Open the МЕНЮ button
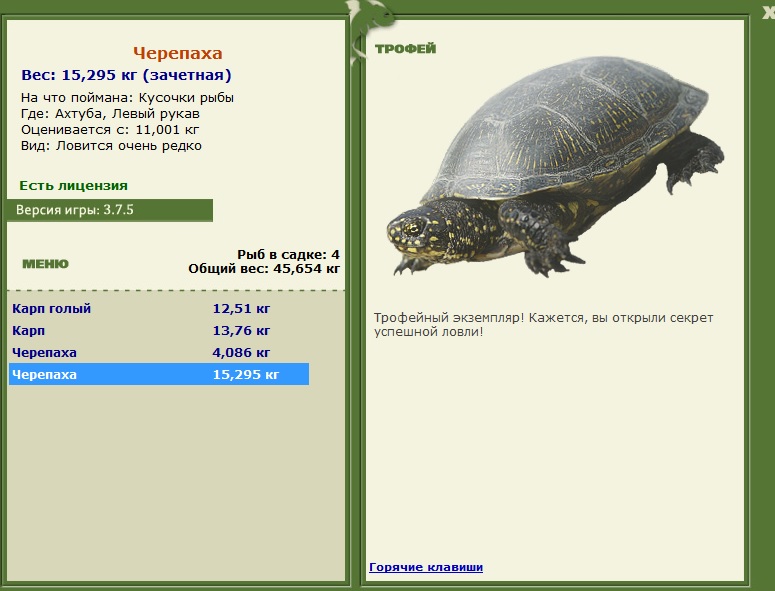The width and height of the screenshot is (775, 591). point(45,264)
